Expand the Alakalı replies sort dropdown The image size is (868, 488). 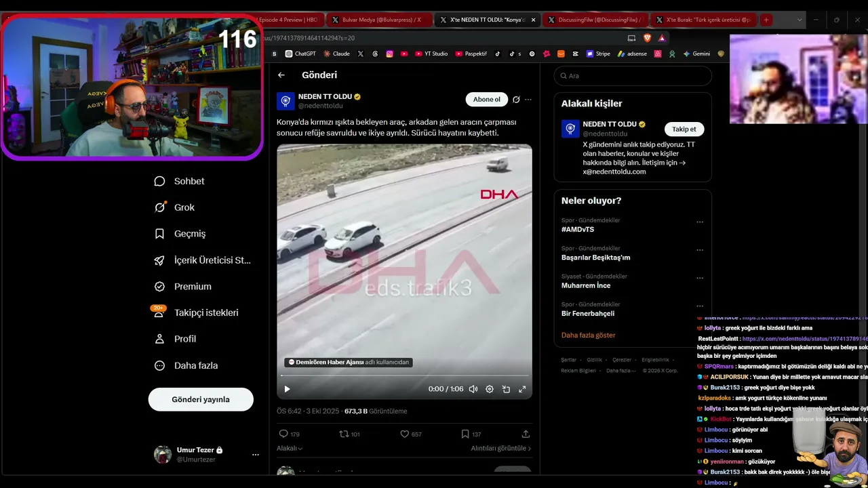tap(290, 448)
